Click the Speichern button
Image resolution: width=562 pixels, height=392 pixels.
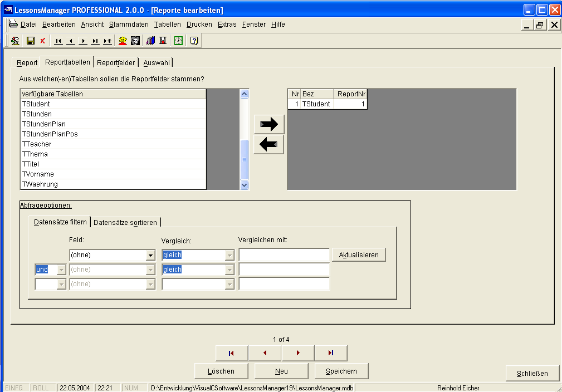point(341,371)
